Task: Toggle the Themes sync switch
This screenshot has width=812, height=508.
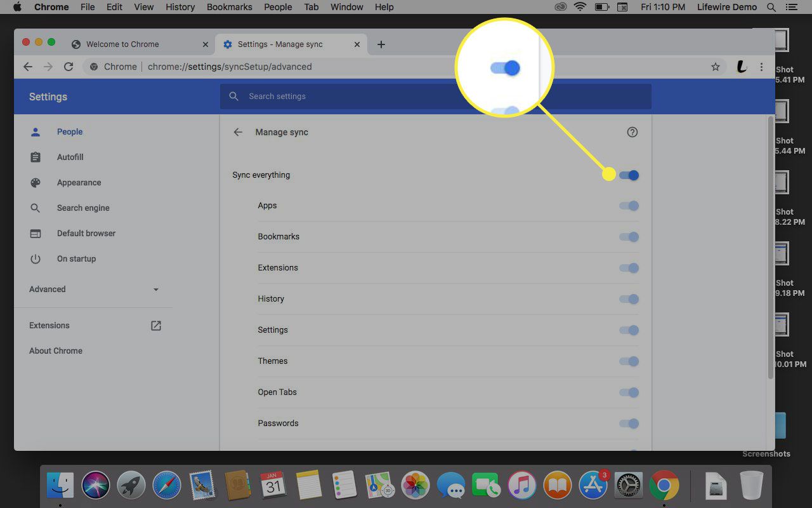Action: click(x=629, y=361)
